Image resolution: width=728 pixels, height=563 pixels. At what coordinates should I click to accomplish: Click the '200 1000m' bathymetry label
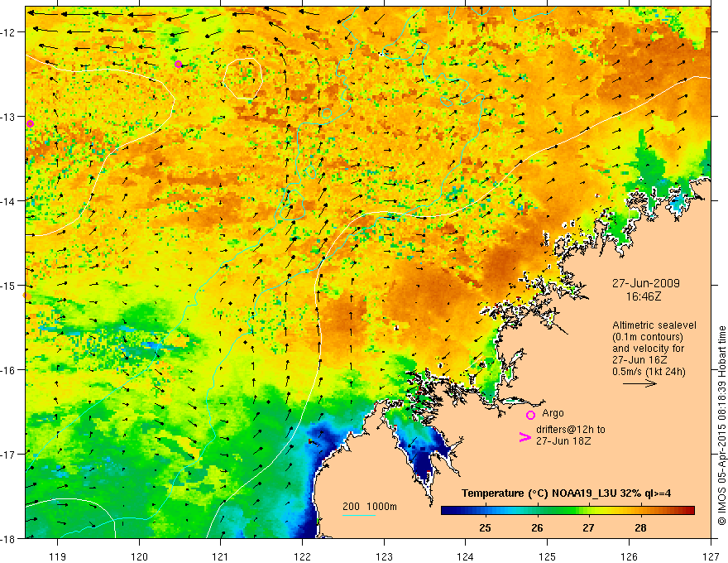[x=370, y=507]
